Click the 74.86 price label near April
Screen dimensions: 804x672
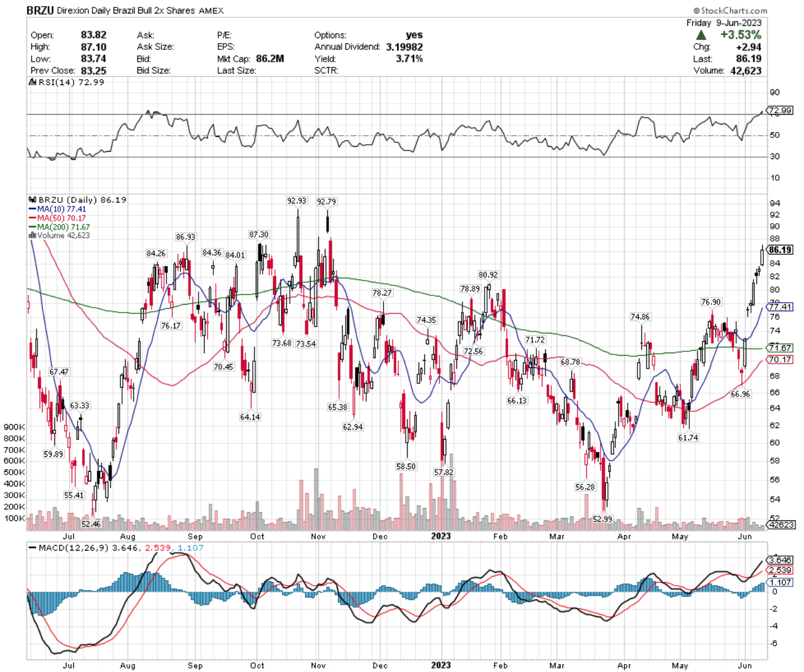click(640, 317)
